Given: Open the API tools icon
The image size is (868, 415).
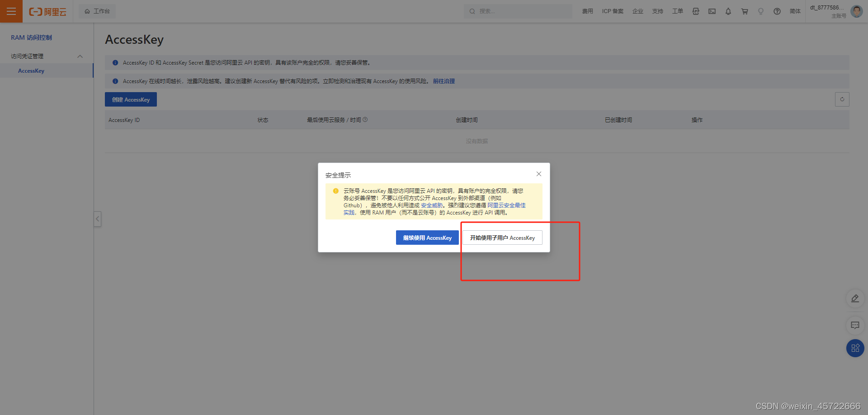Looking at the screenshot, I should click(x=696, y=11).
